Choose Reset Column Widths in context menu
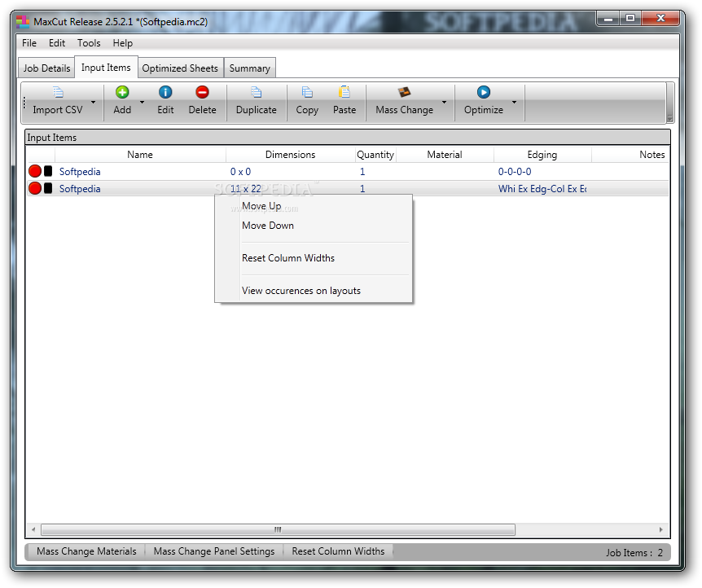This screenshot has height=588, width=702. coord(314,258)
